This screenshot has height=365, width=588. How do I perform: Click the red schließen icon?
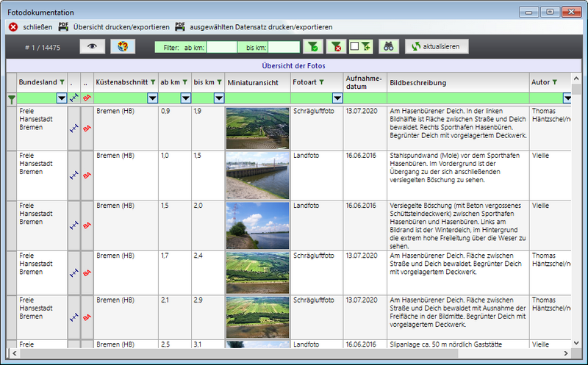pos(13,27)
